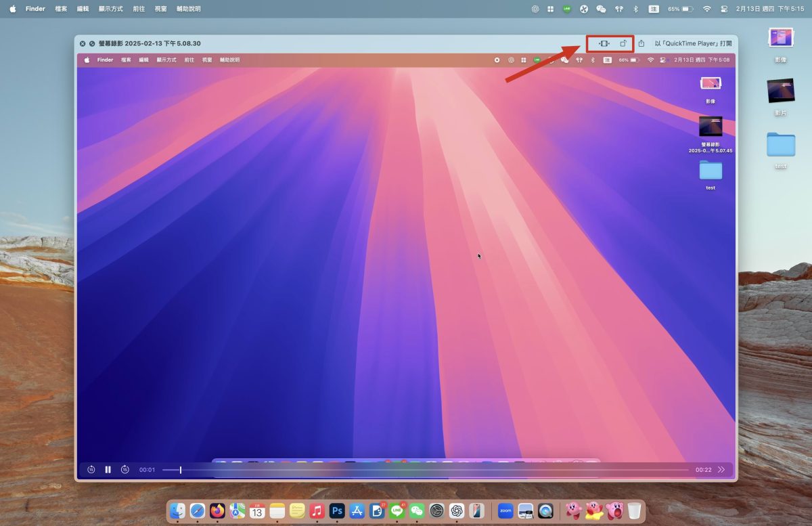The width and height of the screenshot is (812, 526).
Task: Launch Safari from the Dock
Action: click(x=198, y=510)
